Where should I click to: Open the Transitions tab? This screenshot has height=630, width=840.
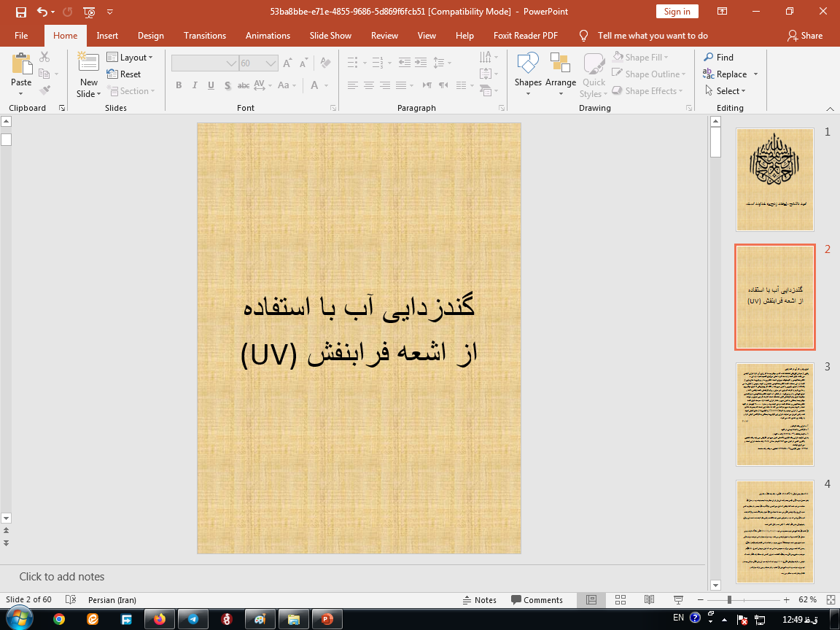click(x=204, y=36)
